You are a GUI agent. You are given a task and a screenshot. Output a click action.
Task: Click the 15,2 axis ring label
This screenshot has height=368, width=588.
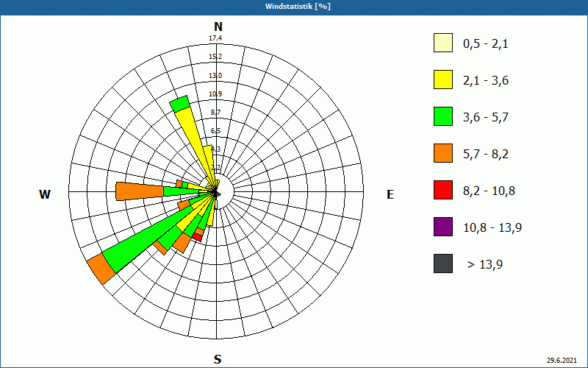tap(215, 57)
